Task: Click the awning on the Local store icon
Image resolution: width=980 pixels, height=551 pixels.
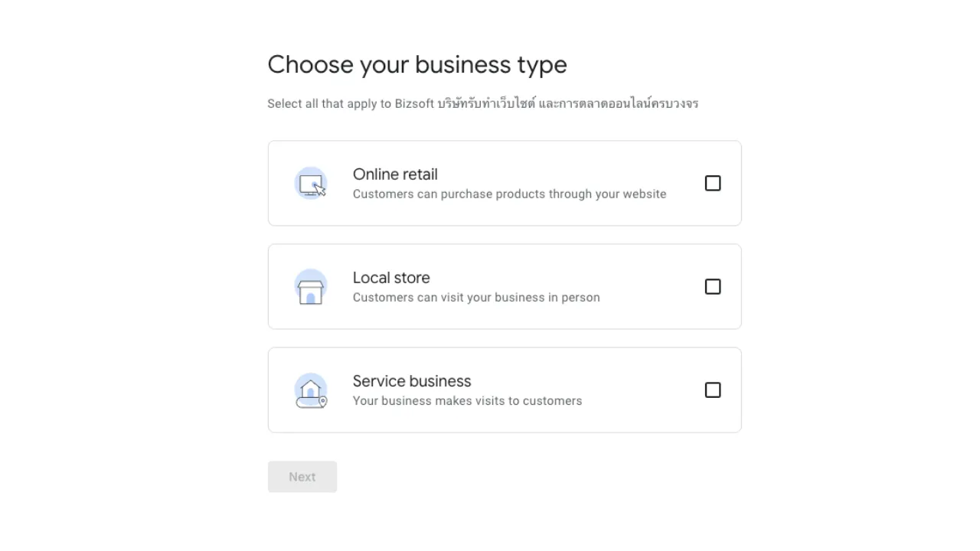Action: point(311,280)
